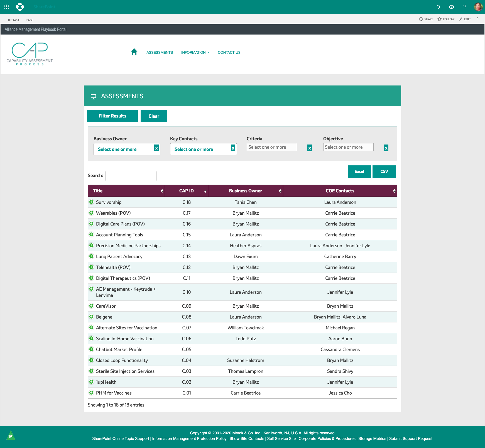The width and height of the screenshot is (485, 448).
Task: Expand the Beigene row details
Action: 91,317
